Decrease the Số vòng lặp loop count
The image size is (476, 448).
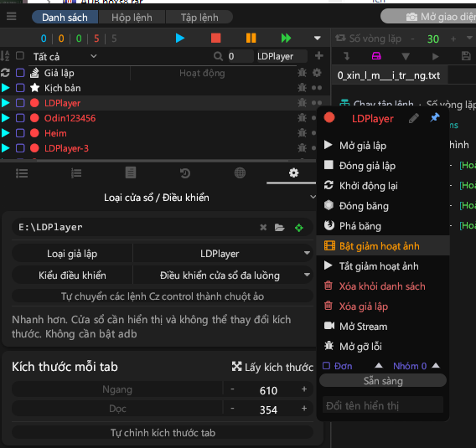(x=412, y=39)
